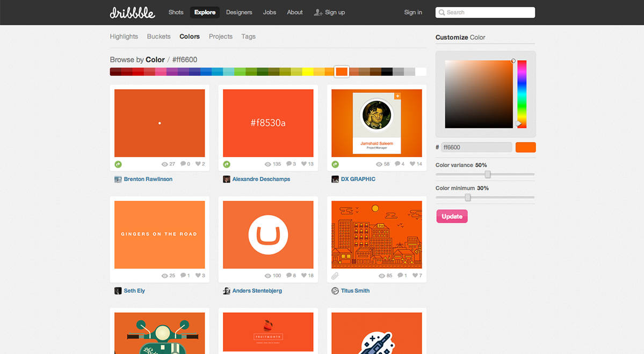Click the comments bubble icon showing 3

pos(289,164)
